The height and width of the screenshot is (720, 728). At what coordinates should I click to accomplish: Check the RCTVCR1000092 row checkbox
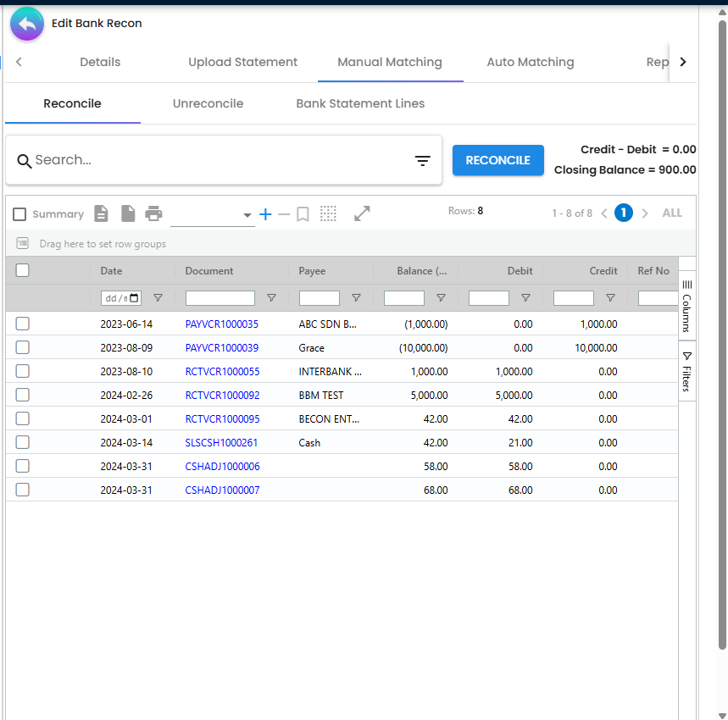(x=22, y=395)
